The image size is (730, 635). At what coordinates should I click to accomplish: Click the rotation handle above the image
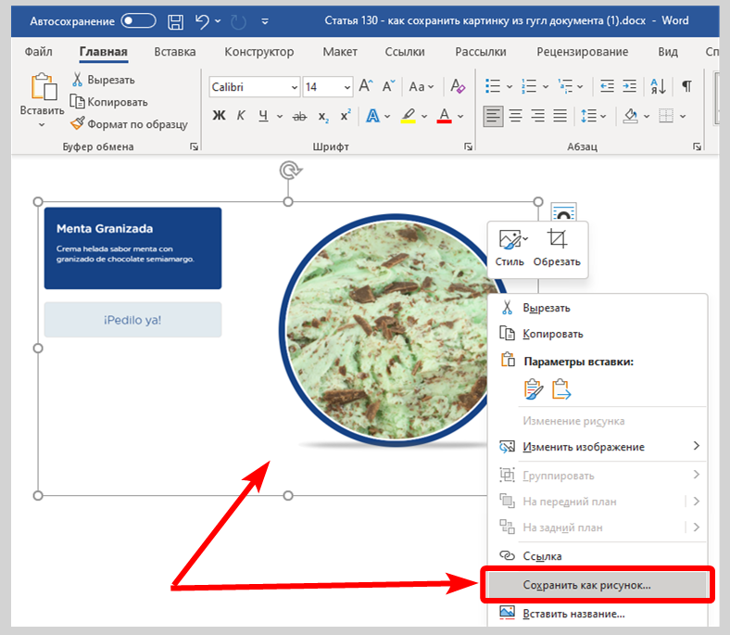tap(290, 170)
